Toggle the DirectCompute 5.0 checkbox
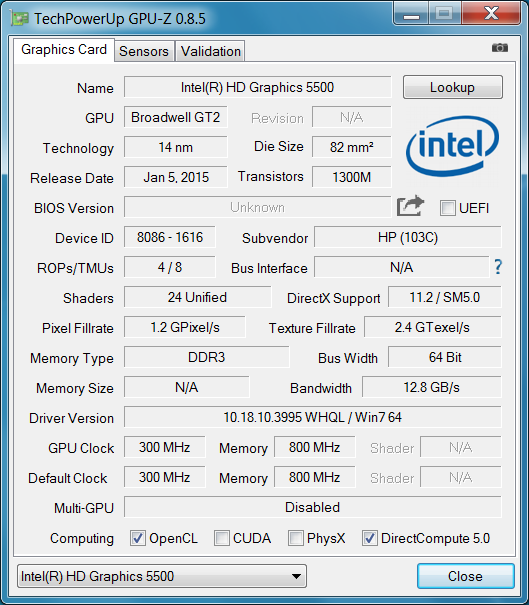This screenshot has height=605, width=529. pos(369,538)
